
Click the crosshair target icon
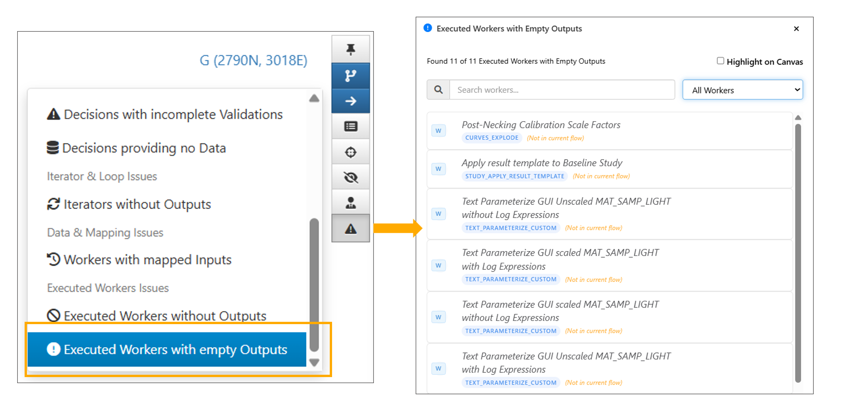click(351, 152)
